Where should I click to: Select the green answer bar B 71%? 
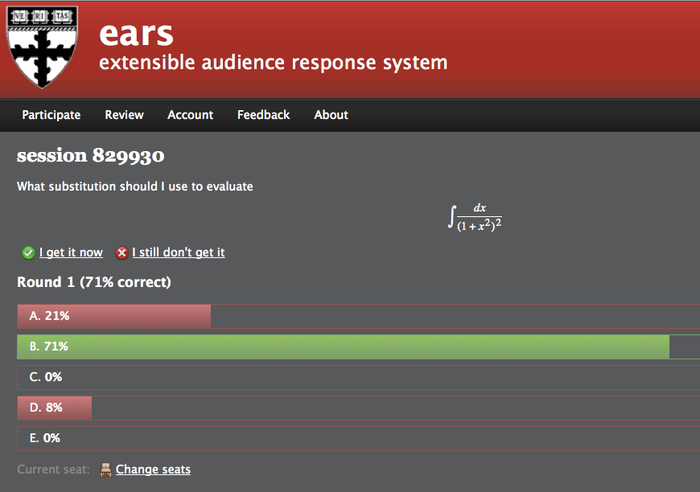pyautogui.click(x=343, y=347)
